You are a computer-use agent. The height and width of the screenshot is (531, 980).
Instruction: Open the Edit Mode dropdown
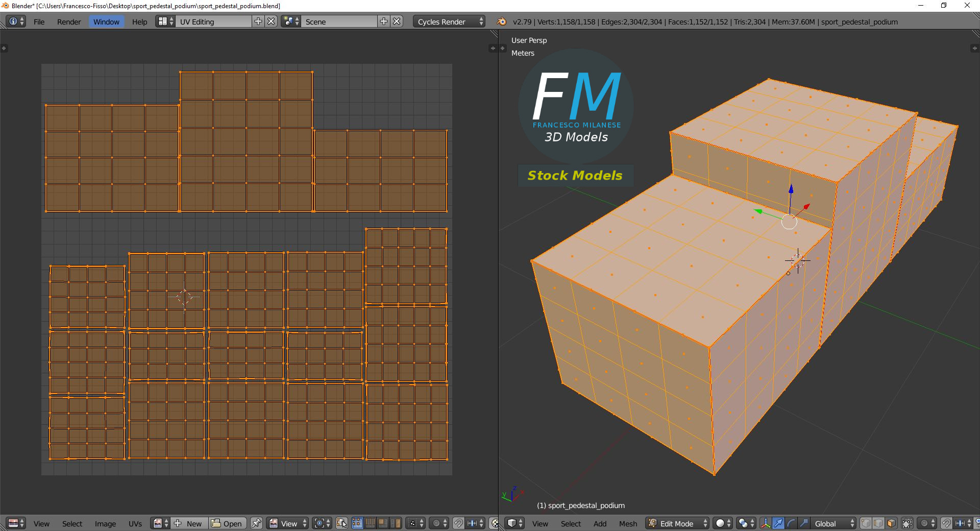click(677, 523)
